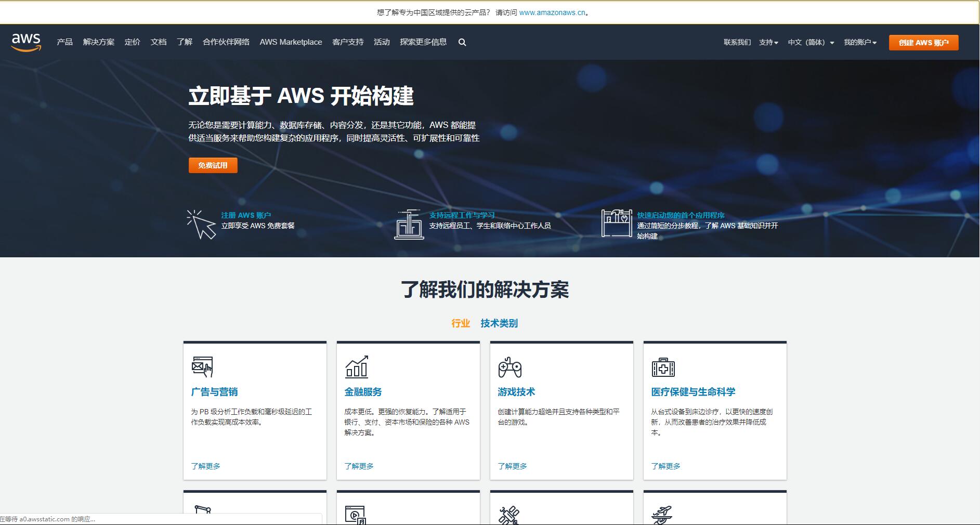
Task: Open the search magnifier icon
Action: 462,43
